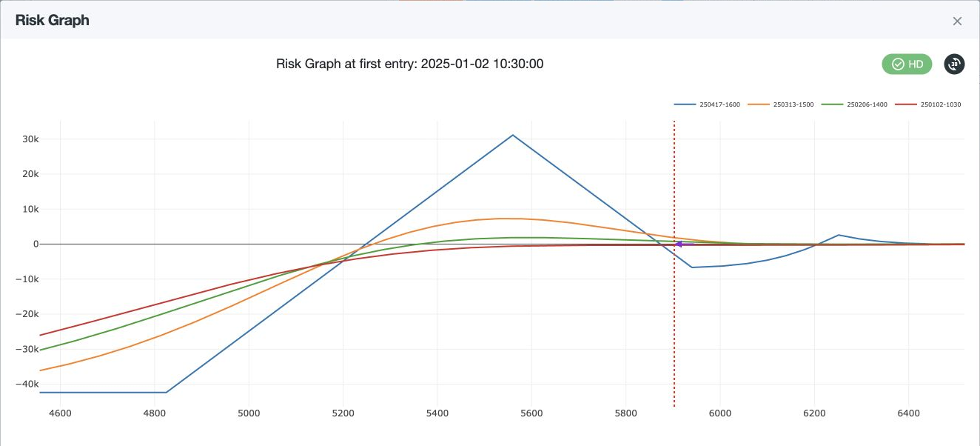Close the Risk Graph dialog

click(x=957, y=21)
